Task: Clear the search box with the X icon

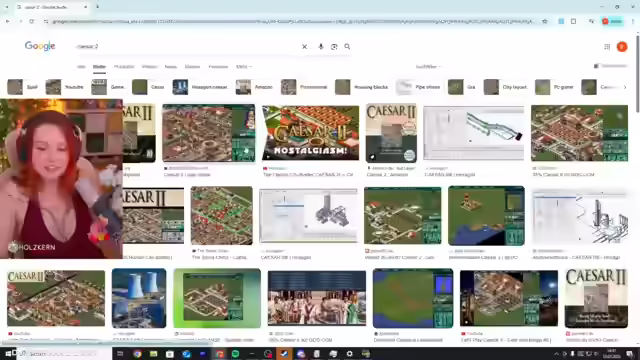Action: point(304,47)
